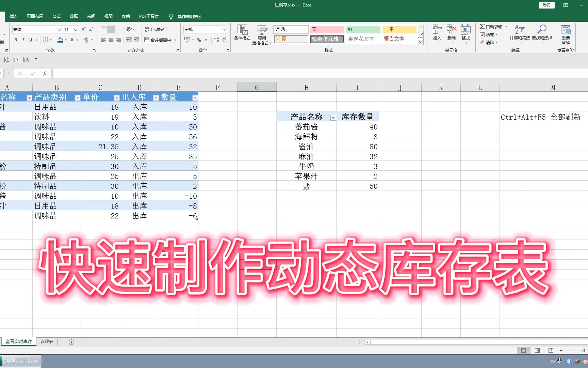
Task: Select 查看实时库存 sheet tab
Action: click(19, 341)
